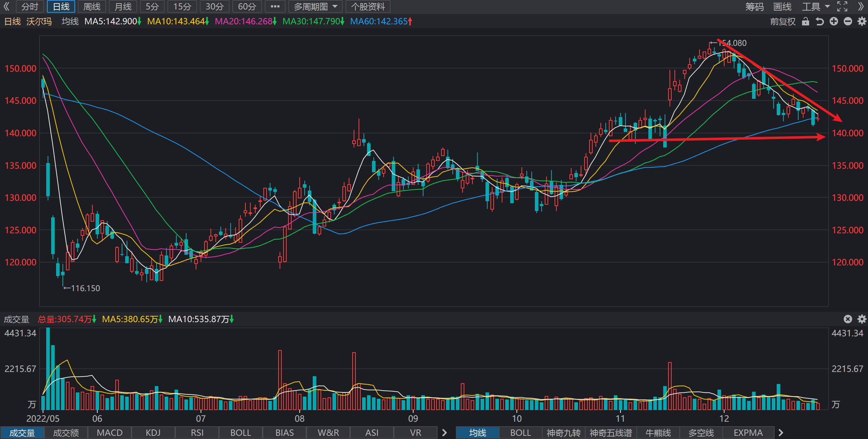This screenshot has width=868, height=439.
Task: Click the 沃尔玛 stock name
Action: tap(39, 22)
